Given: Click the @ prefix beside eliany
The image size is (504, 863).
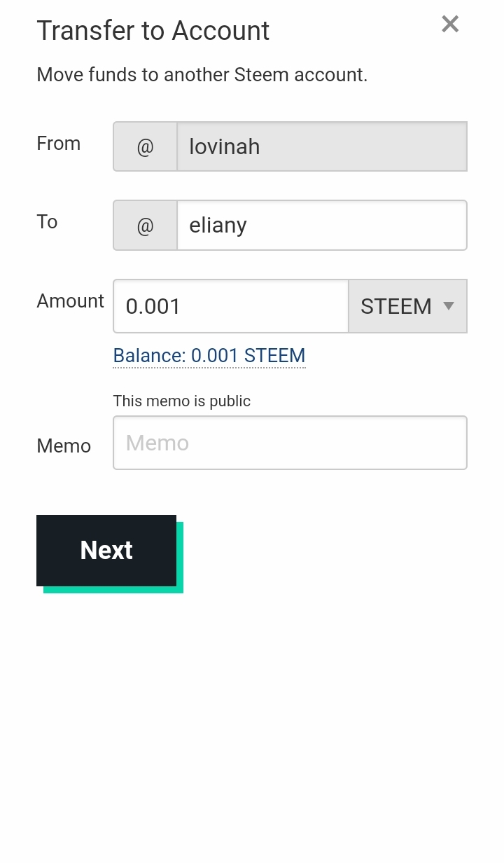Looking at the screenshot, I should coord(145,226).
